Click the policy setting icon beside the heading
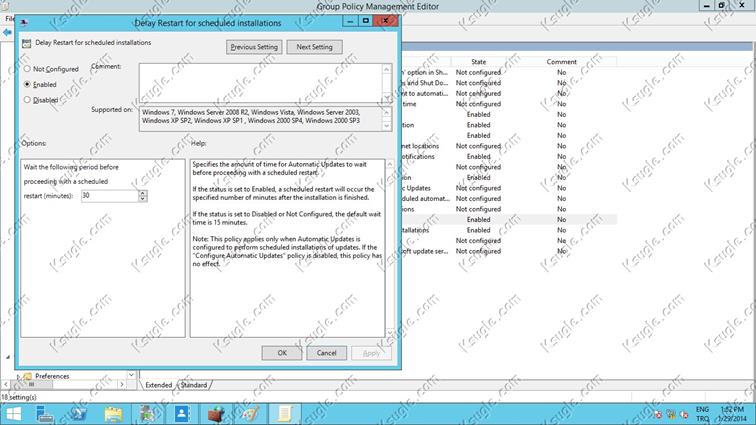The height and width of the screenshot is (425, 756). coord(27,43)
